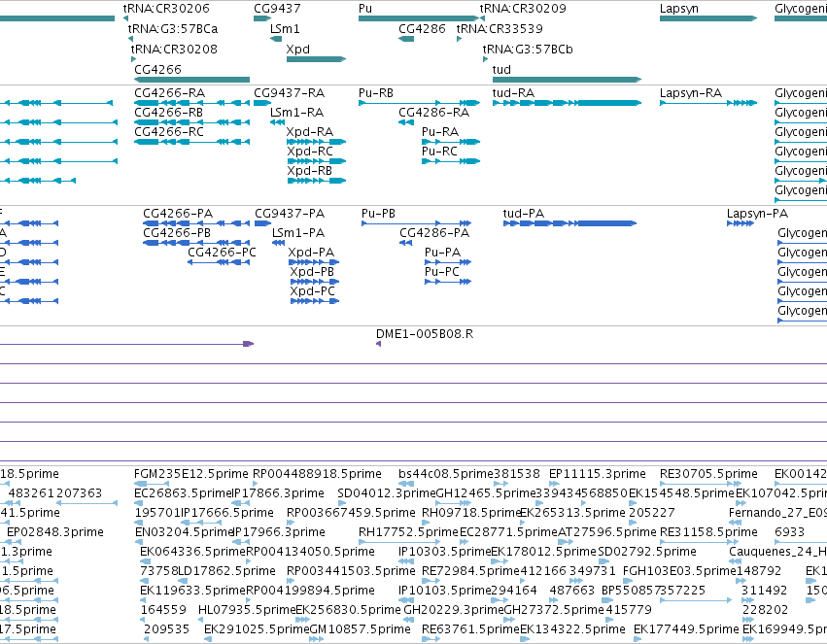Select the Xpd-RC transcript glyph
This screenshot has width=827, height=644.
point(317,161)
